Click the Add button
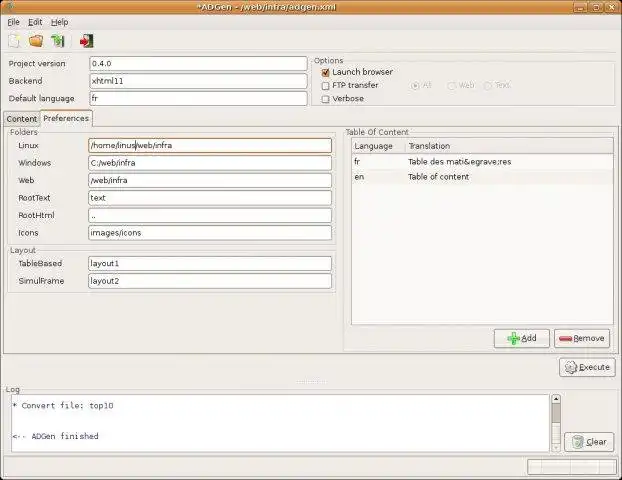This screenshot has height=480, width=622. (x=522, y=338)
